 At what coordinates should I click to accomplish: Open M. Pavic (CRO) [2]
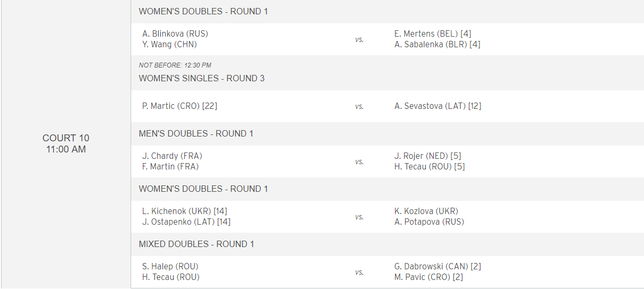tap(429, 277)
